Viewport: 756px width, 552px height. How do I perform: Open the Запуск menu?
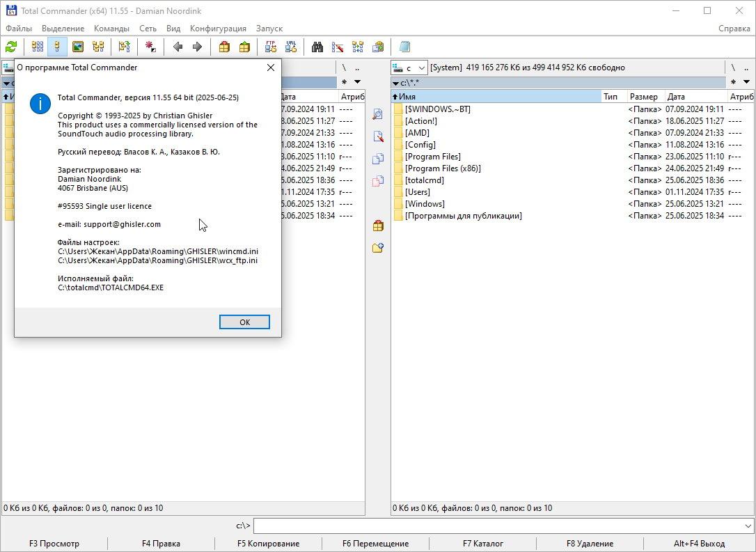coord(269,29)
